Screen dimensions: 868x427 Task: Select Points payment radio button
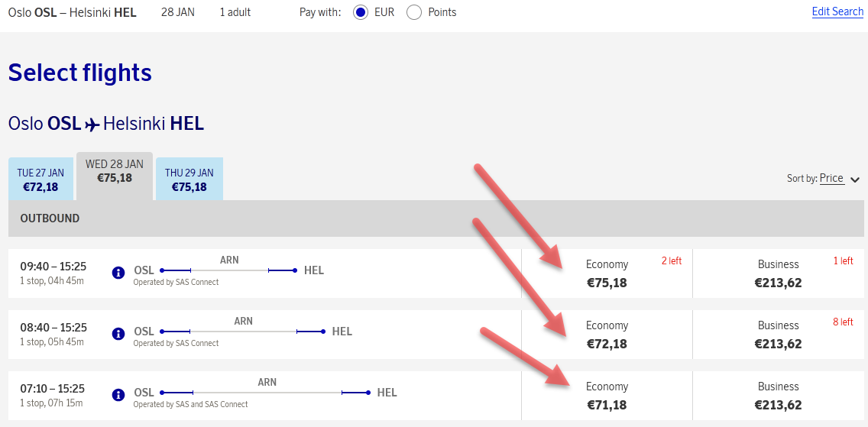click(414, 13)
